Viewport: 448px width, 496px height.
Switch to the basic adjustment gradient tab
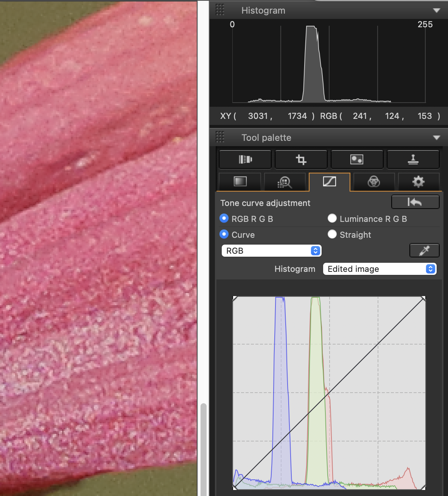(240, 182)
